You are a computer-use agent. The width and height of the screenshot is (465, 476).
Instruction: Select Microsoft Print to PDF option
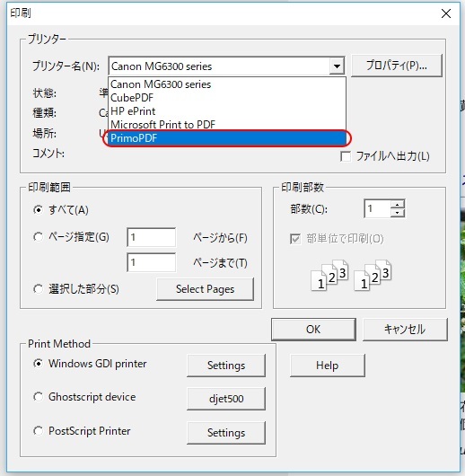click(227, 125)
